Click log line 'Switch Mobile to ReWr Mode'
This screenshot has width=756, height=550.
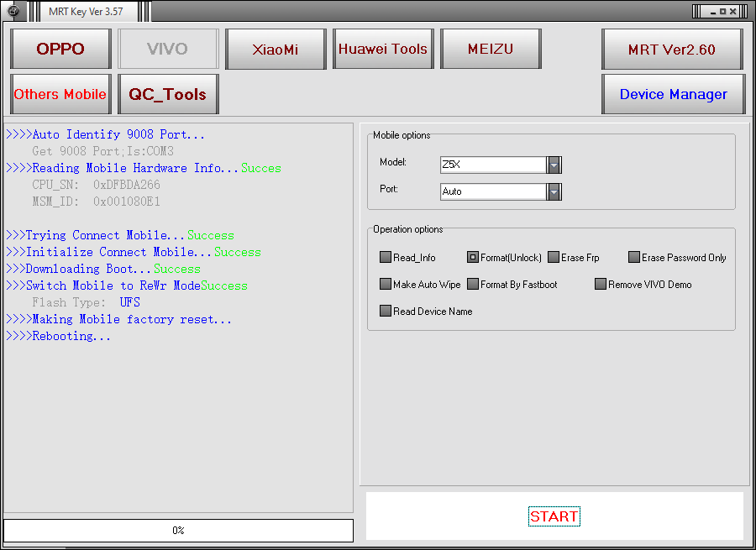[103, 285]
